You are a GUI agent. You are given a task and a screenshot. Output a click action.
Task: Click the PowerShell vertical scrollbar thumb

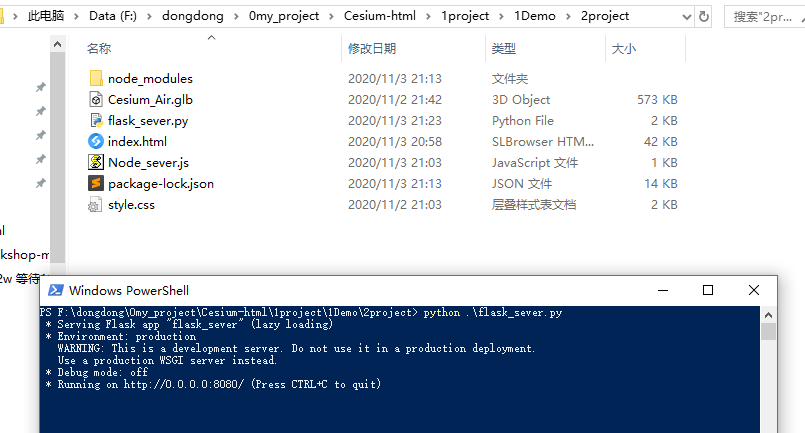[768, 331]
